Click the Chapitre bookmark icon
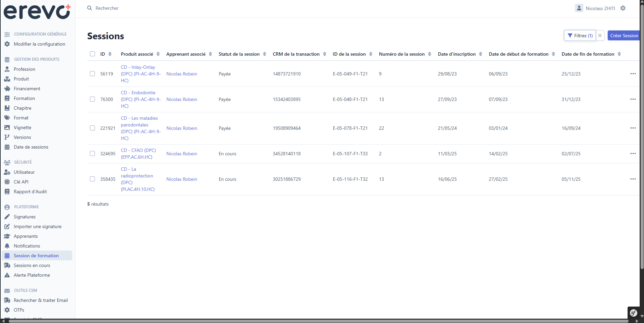 pos(7,108)
